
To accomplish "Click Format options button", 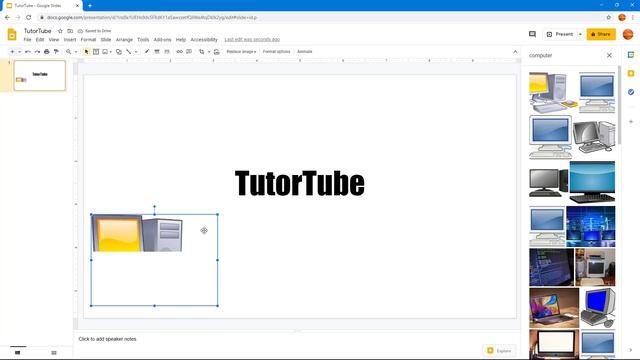I will tap(276, 52).
